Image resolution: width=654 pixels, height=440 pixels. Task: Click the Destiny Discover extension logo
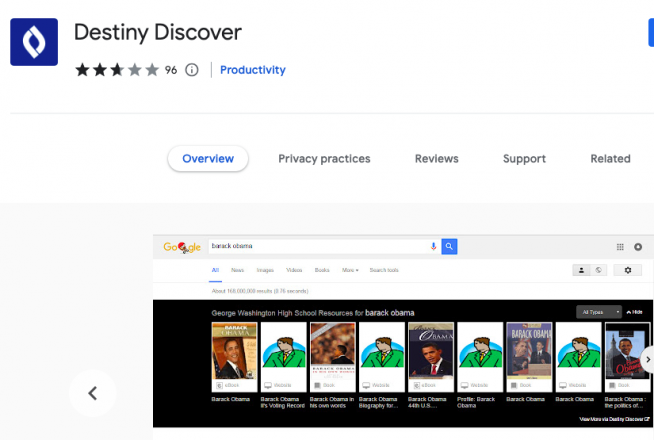34,42
